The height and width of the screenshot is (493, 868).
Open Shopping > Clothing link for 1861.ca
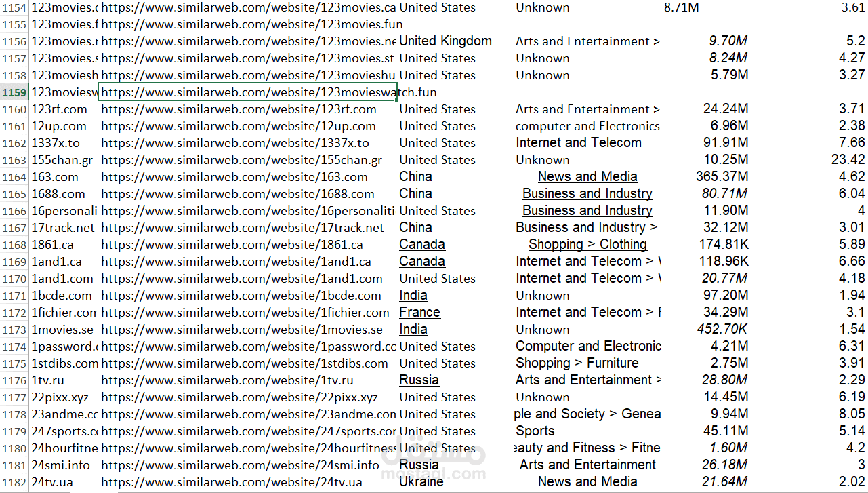[x=587, y=245]
